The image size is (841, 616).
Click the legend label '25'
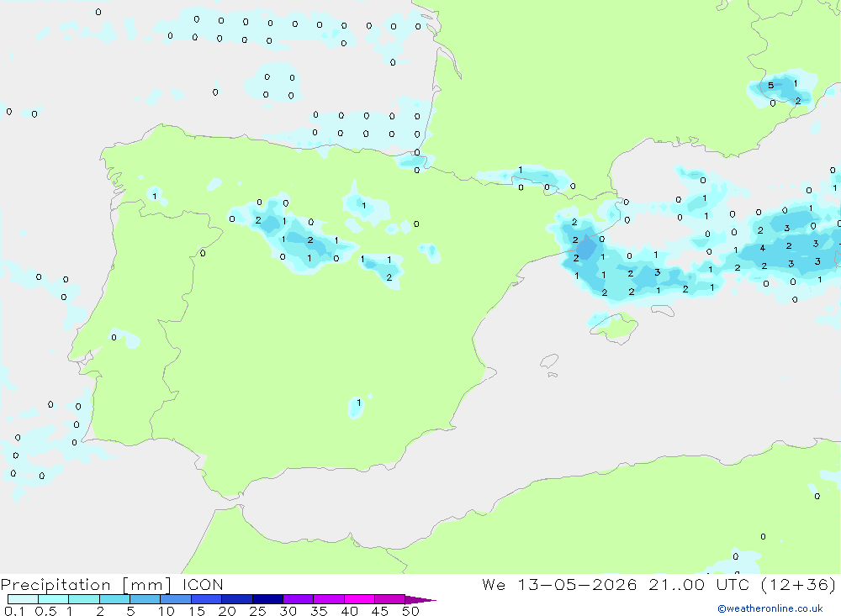(x=258, y=611)
